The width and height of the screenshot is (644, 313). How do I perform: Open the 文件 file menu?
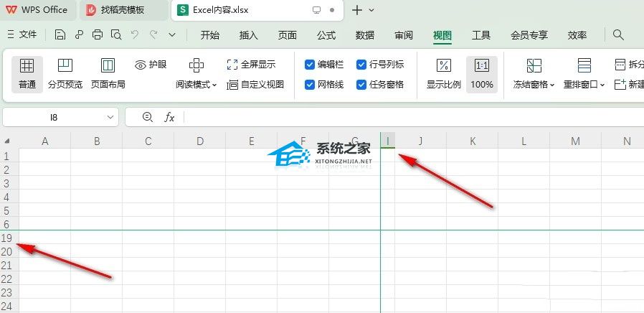pyautogui.click(x=23, y=35)
